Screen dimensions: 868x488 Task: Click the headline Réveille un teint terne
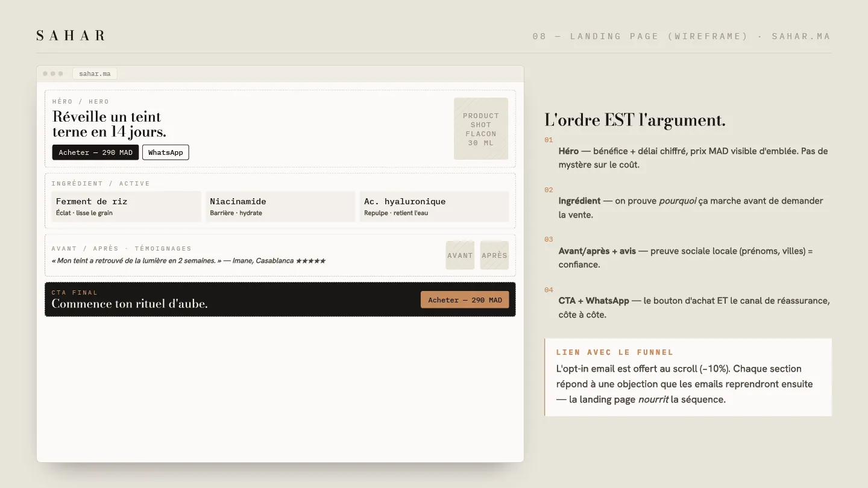(x=109, y=124)
